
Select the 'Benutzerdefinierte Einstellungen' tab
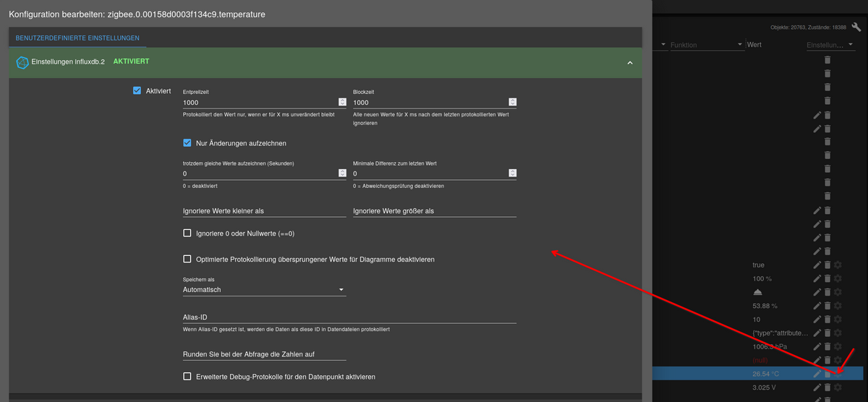coord(77,37)
